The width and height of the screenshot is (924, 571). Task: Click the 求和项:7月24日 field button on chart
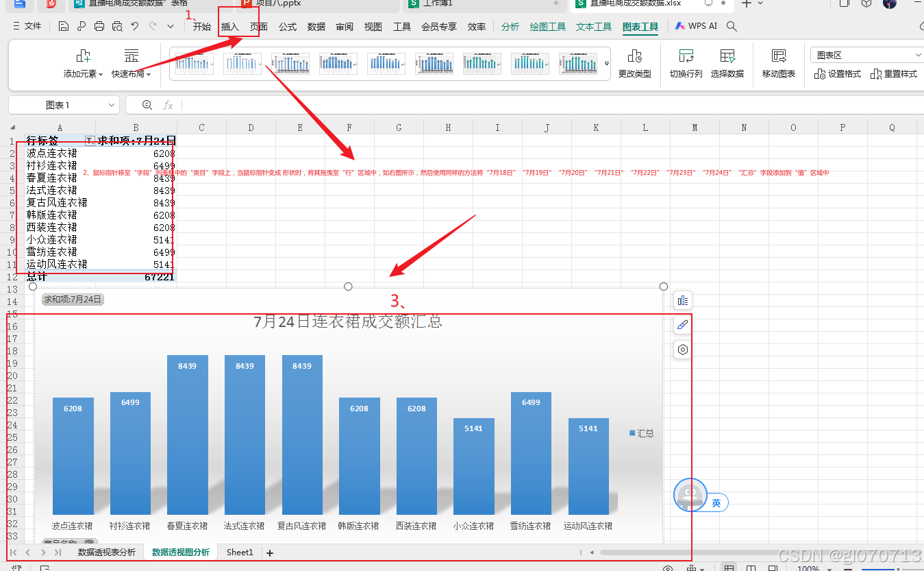point(73,300)
